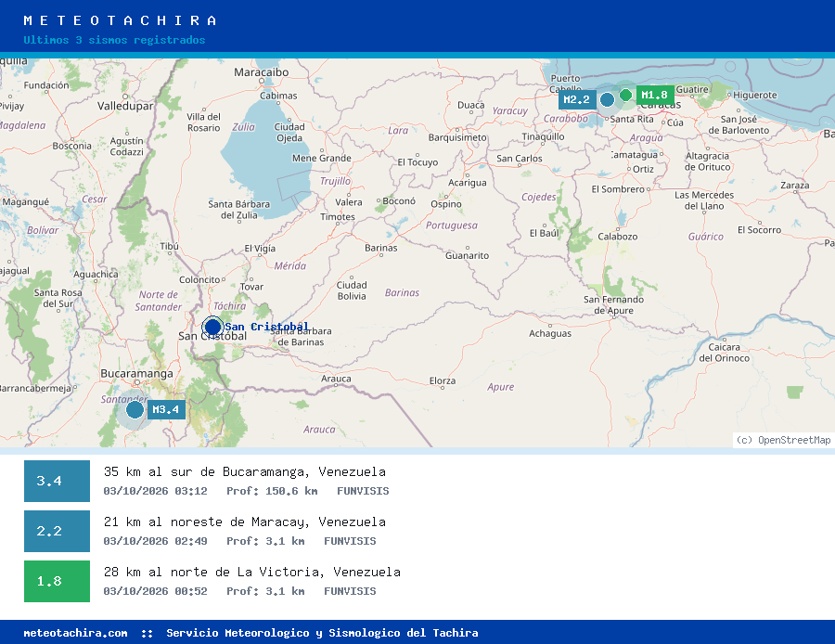Select the San Cristobal station marker
The width and height of the screenshot is (835, 644).
(212, 327)
